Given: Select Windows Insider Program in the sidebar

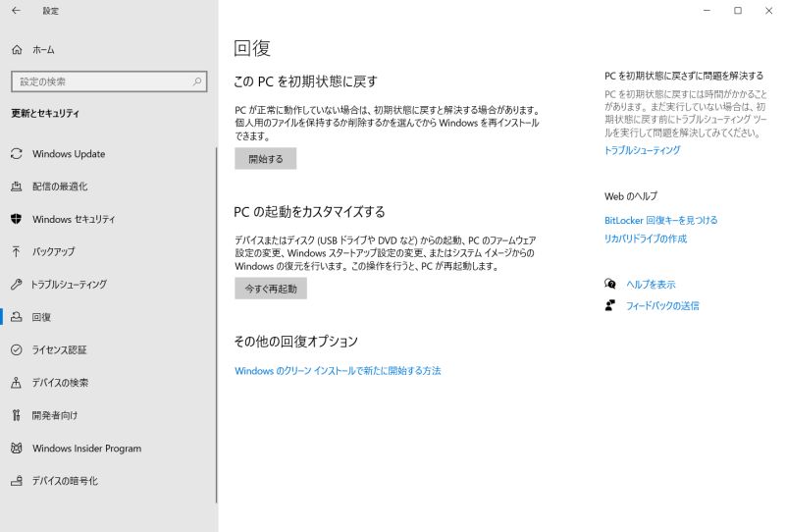Looking at the screenshot, I should click(108, 448).
